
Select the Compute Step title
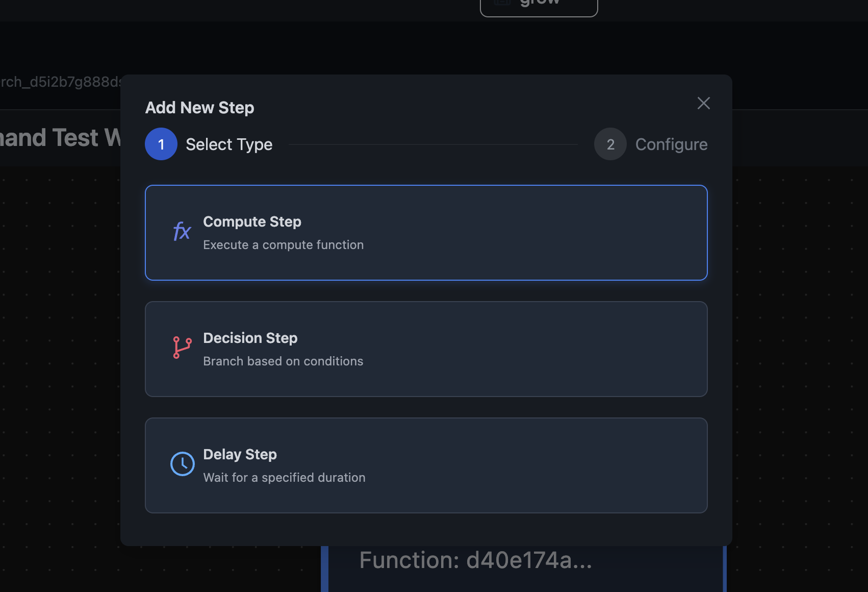[252, 222]
